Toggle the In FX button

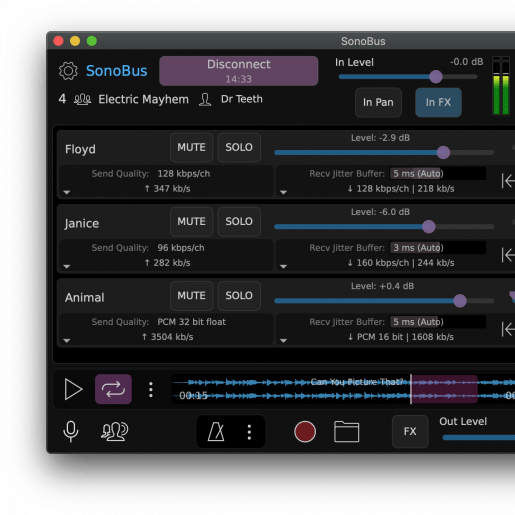tap(438, 102)
